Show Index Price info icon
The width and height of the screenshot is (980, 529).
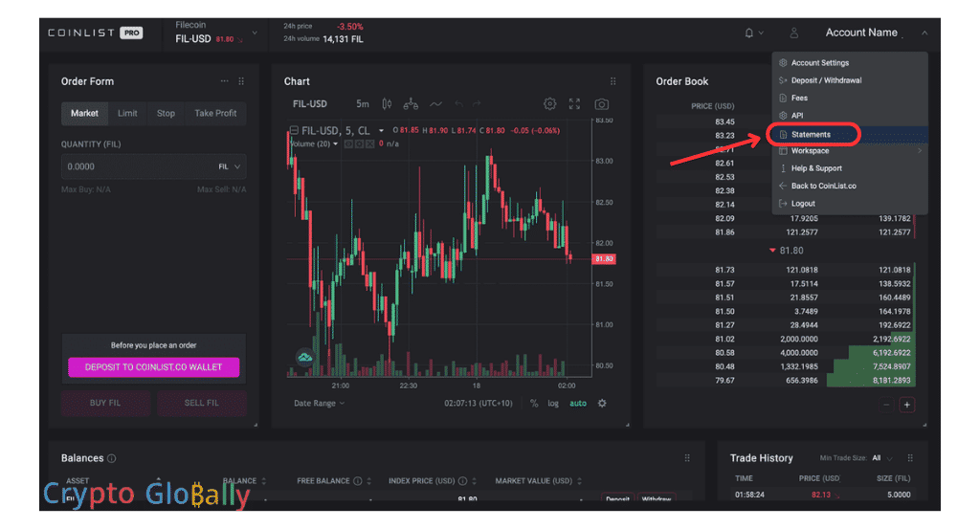pyautogui.click(x=462, y=481)
